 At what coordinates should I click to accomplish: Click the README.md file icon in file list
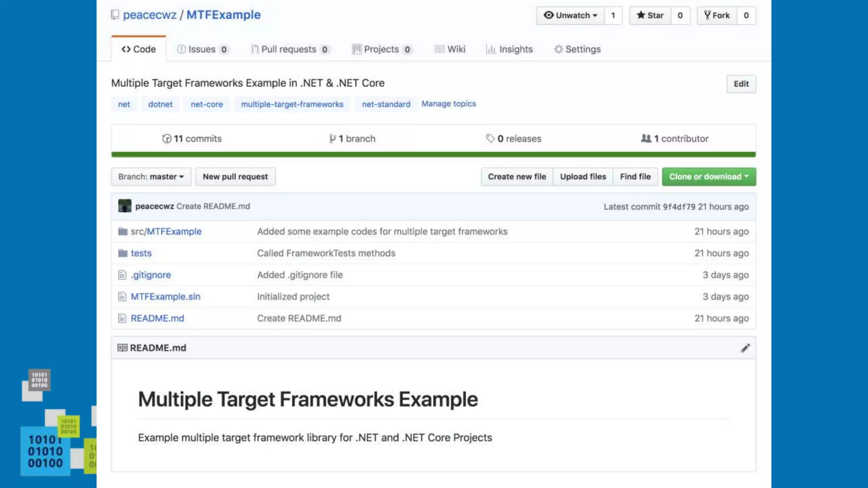pos(122,318)
